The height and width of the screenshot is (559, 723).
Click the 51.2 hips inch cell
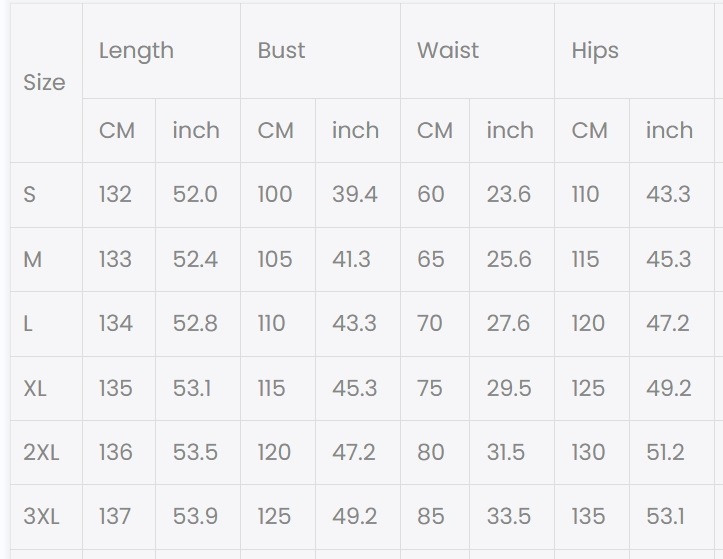(x=666, y=453)
